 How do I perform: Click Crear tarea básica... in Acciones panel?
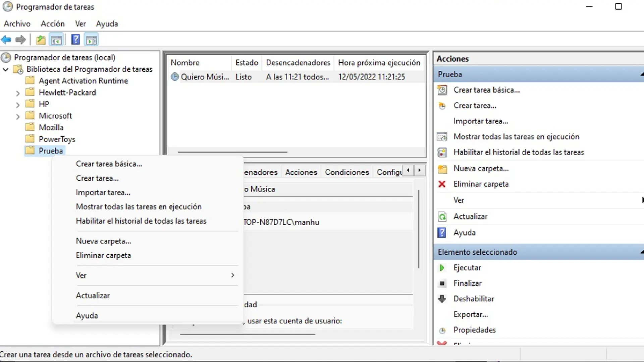[486, 90]
